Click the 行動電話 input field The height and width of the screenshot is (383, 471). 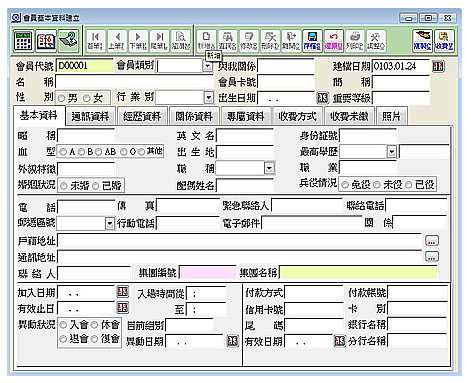[x=188, y=223]
